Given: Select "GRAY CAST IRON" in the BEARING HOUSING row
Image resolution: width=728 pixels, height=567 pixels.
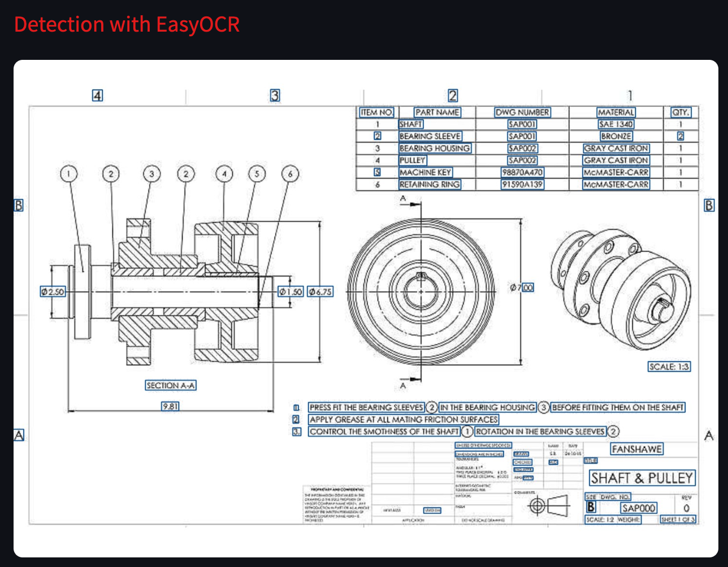Looking at the screenshot, I should click(616, 149).
